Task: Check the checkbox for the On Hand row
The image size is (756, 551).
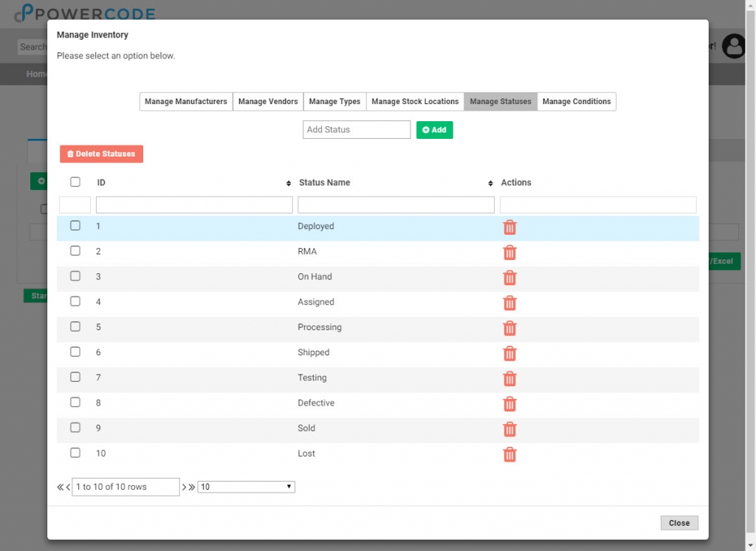Action: pyautogui.click(x=75, y=276)
